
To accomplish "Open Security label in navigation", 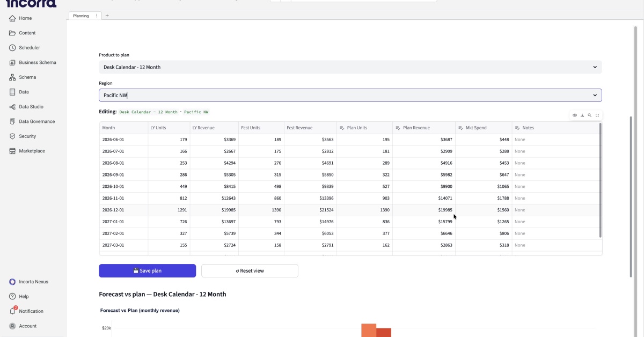I will point(27,136).
